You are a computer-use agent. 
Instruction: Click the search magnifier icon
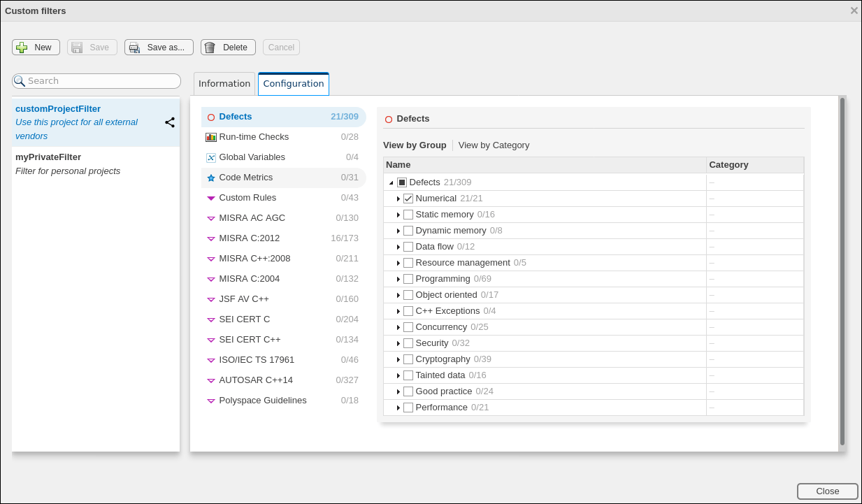(x=19, y=80)
